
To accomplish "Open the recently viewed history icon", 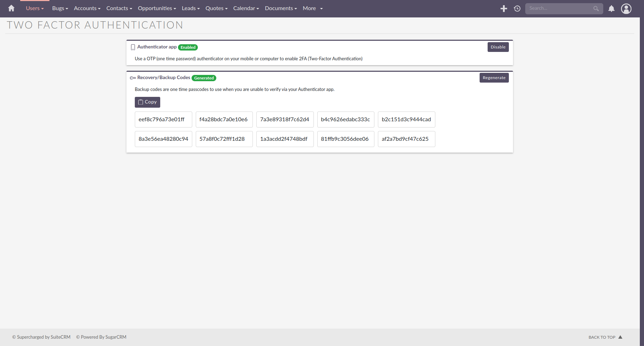I will (x=517, y=8).
